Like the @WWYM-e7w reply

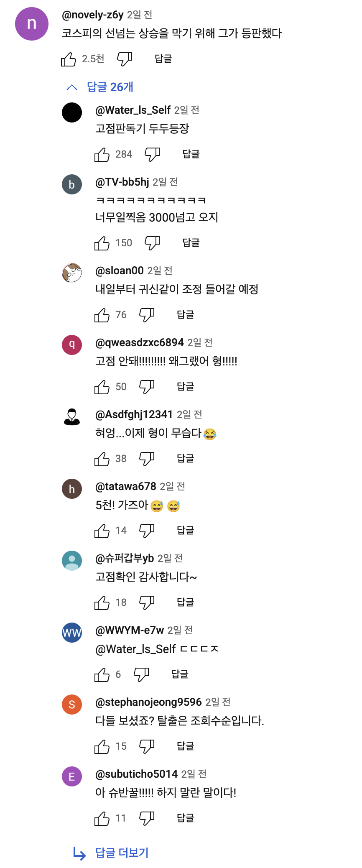[x=102, y=675]
